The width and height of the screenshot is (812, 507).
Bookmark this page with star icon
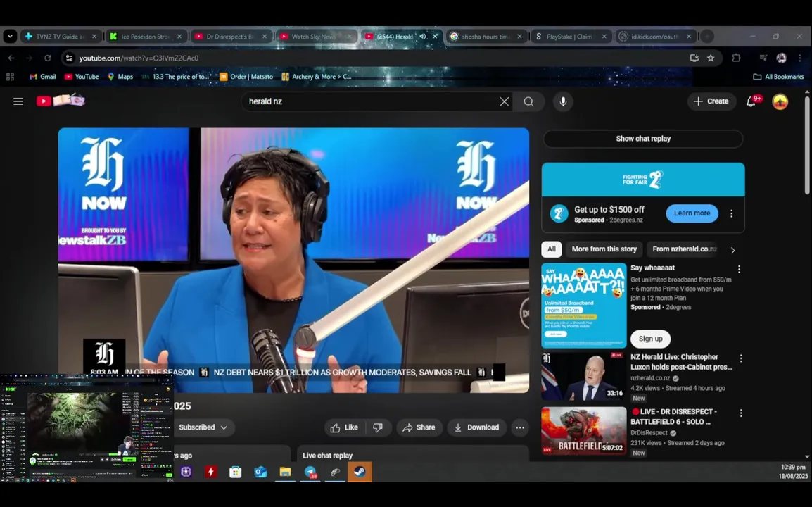point(711,58)
